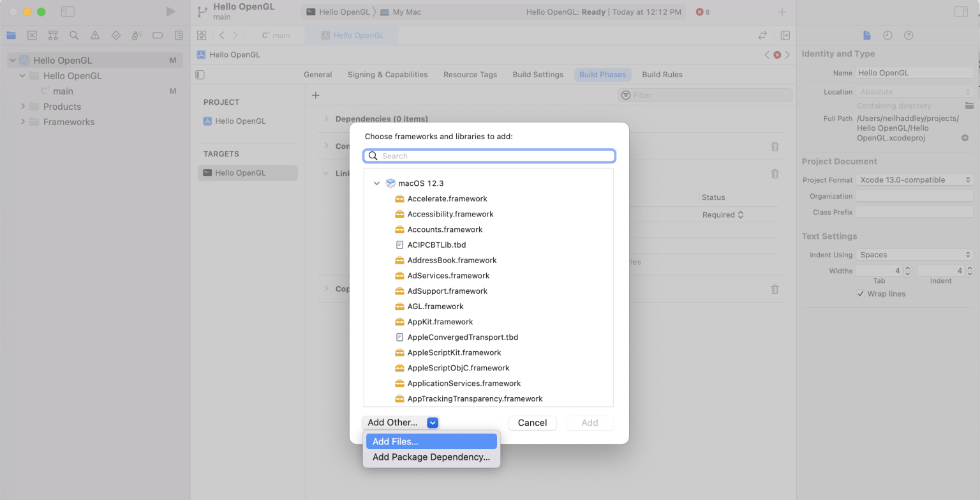This screenshot has height=500, width=980.
Task: Toggle the left navigator sidebar icon
Action: [x=68, y=11]
